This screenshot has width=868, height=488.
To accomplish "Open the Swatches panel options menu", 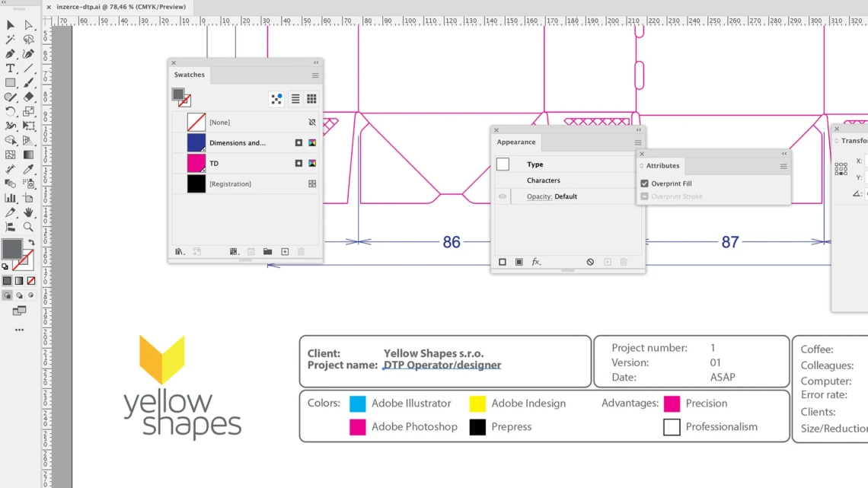I will click(315, 75).
